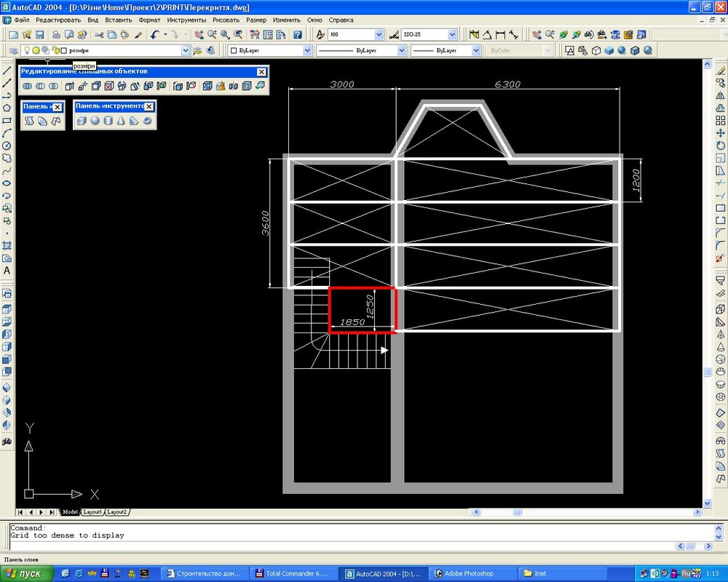Screen dimensions: 728x582
Task: Switch to Adobe Photoshop in taskbar
Action: pos(469,573)
